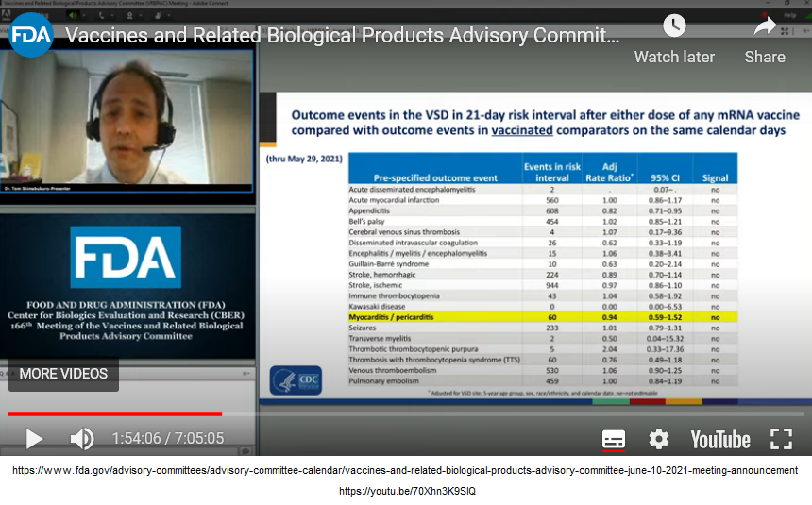Click the slide heading about VSD outcome events
Screen dimensions: 812x505
(545, 122)
